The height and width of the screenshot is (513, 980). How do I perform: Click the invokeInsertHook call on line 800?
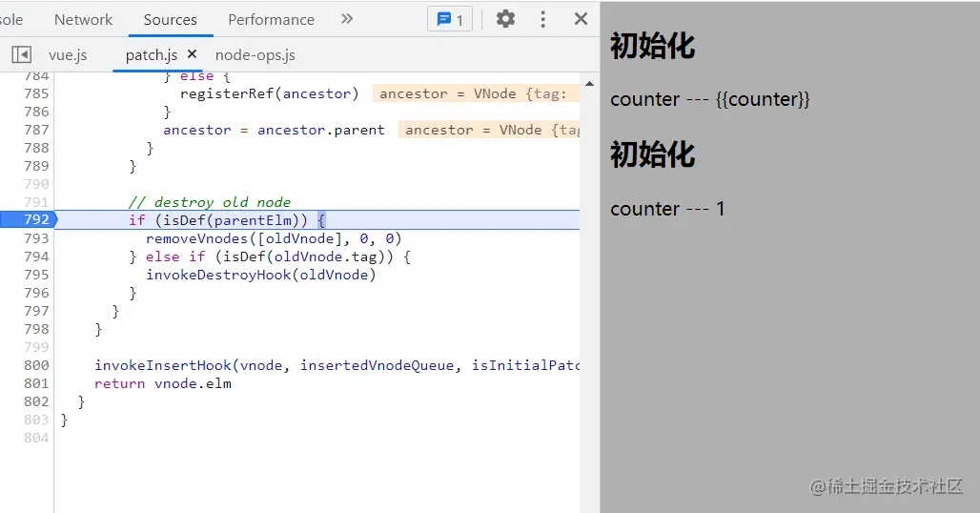point(337,365)
